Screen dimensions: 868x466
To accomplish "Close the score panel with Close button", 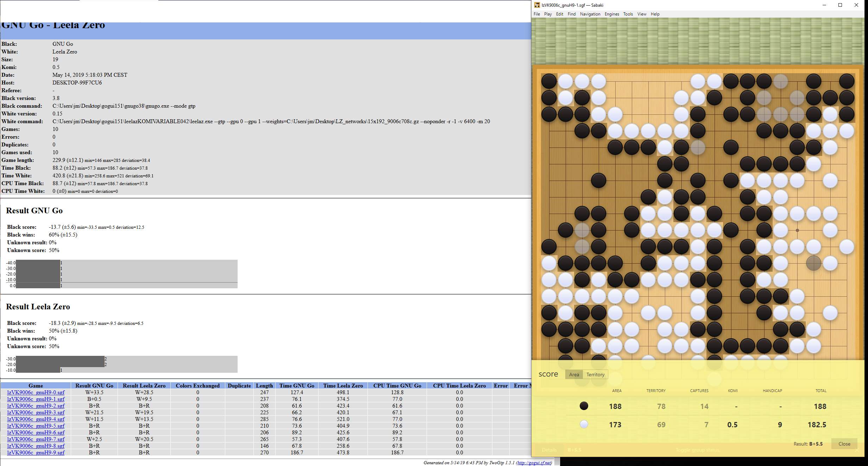I will point(844,444).
